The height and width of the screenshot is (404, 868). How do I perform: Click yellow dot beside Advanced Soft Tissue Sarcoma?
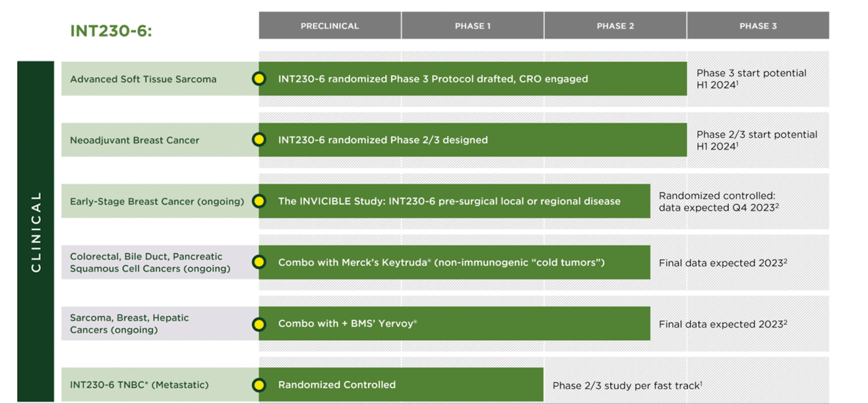259,79
